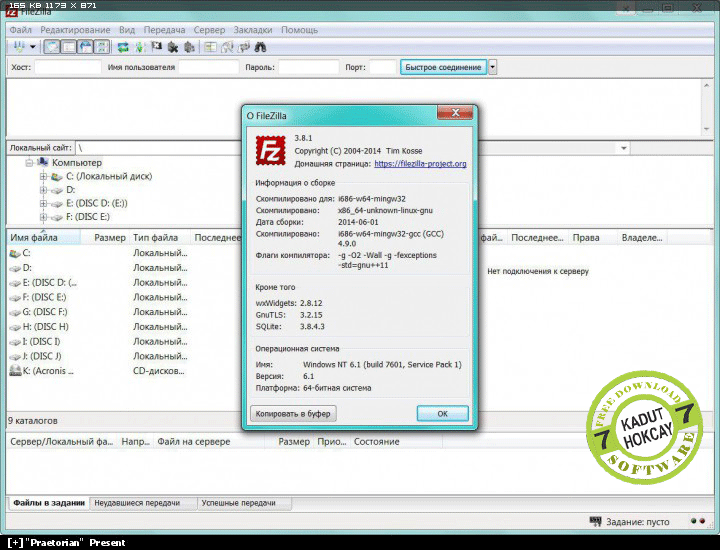
Task: Click OK in the О FileZilla dialog
Action: (x=442, y=414)
